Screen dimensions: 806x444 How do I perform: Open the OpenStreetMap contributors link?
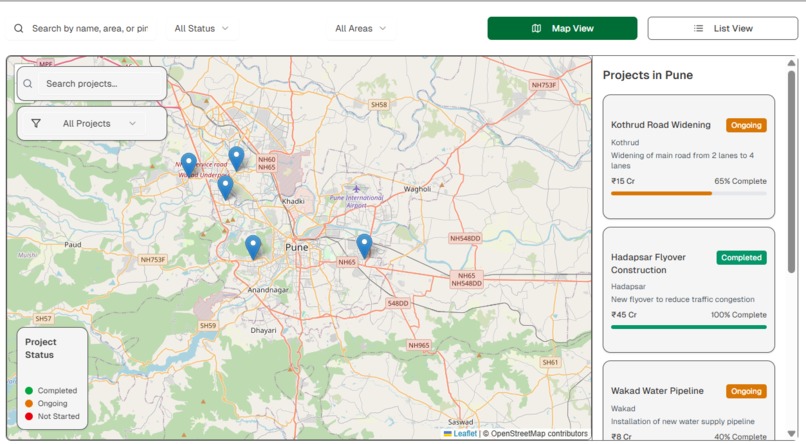click(x=539, y=433)
